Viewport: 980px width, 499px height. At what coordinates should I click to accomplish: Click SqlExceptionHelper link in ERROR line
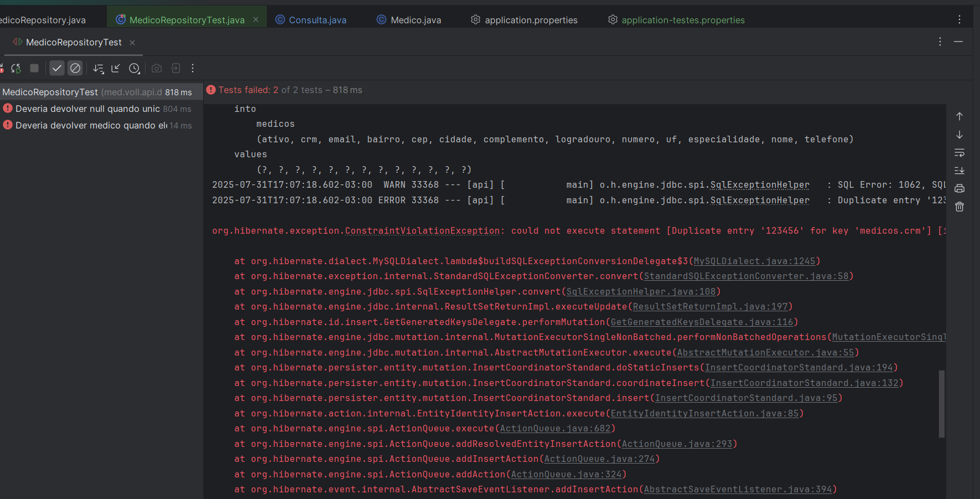760,200
